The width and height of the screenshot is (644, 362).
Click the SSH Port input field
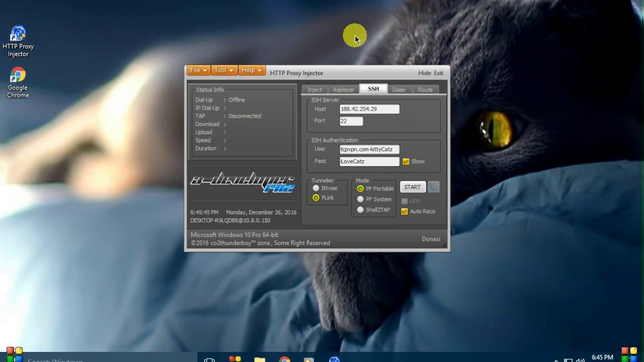pos(351,121)
